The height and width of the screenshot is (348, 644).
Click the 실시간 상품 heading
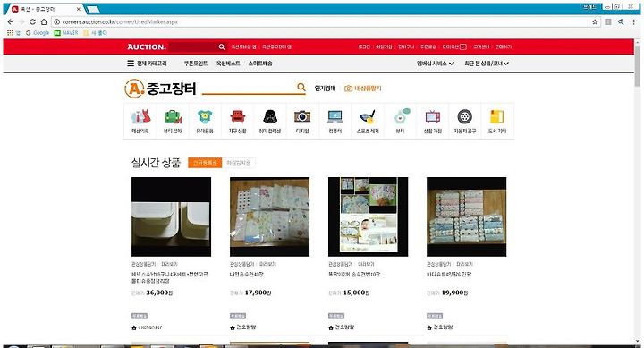[156, 163]
